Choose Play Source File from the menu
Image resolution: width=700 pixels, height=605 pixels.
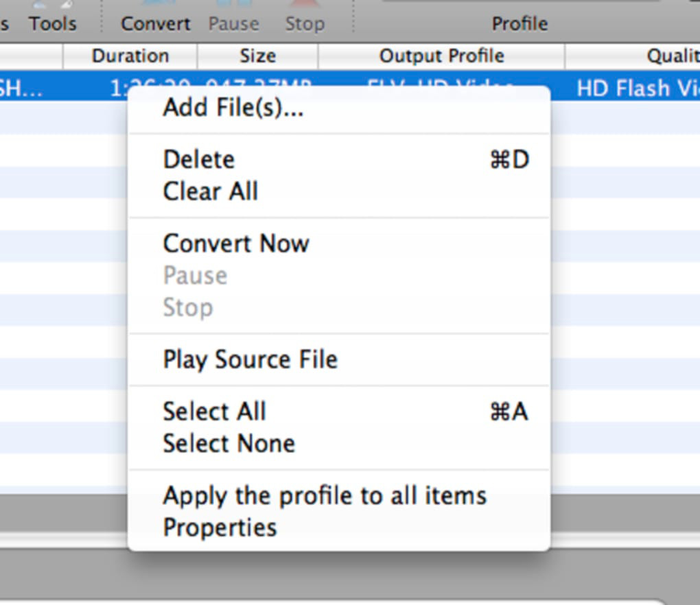(250, 359)
